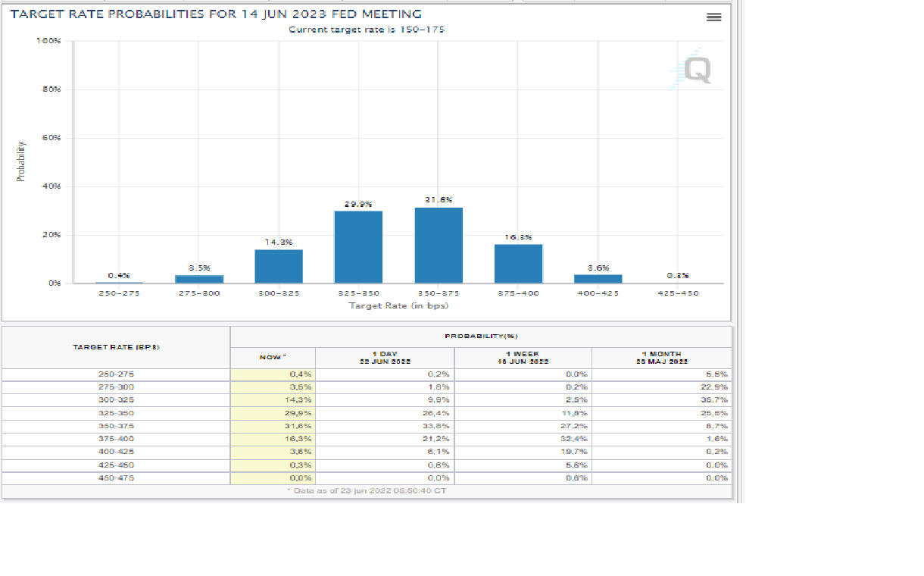Select the 32,4% cell under 1 WEEK

pos(523,439)
